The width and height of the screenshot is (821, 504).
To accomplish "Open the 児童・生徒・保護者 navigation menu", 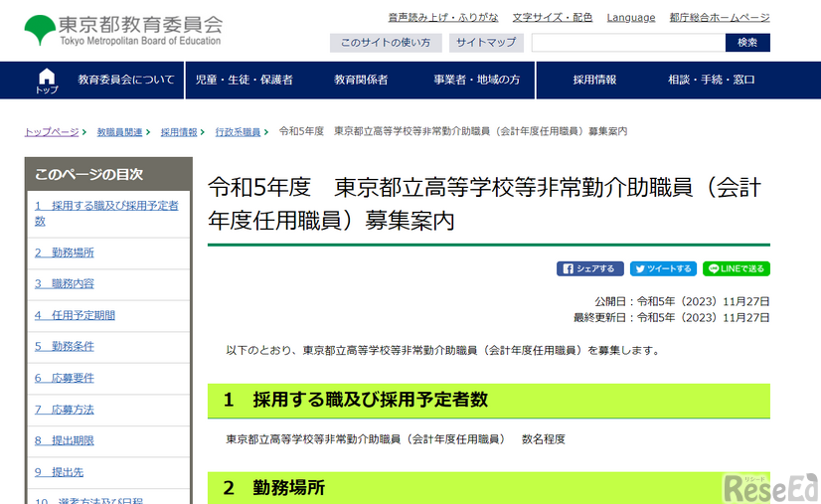I will point(244,81).
